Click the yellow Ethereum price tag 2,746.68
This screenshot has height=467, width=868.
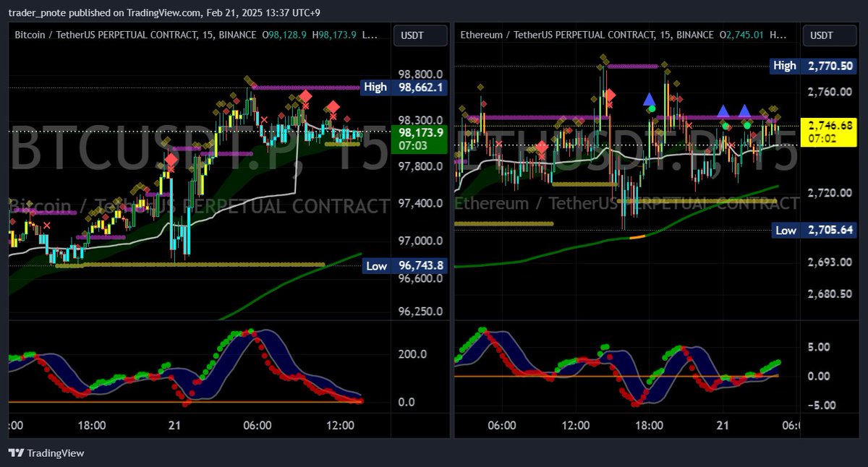828,131
